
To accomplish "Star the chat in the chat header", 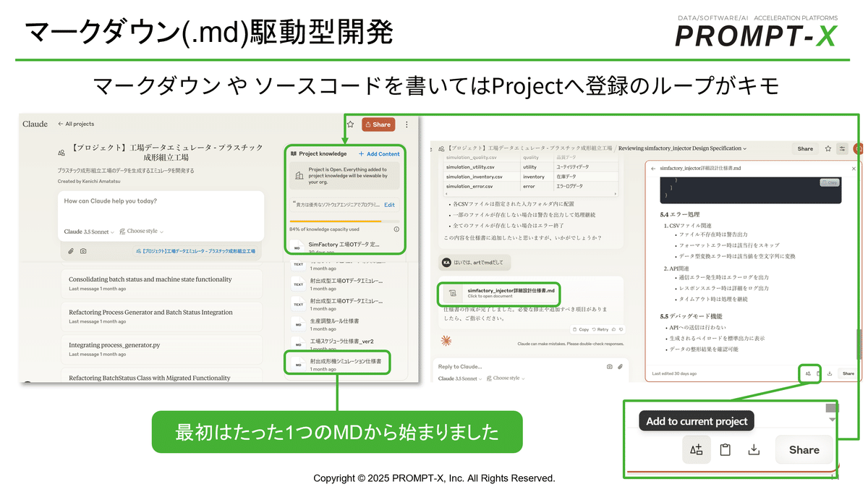I will (828, 148).
